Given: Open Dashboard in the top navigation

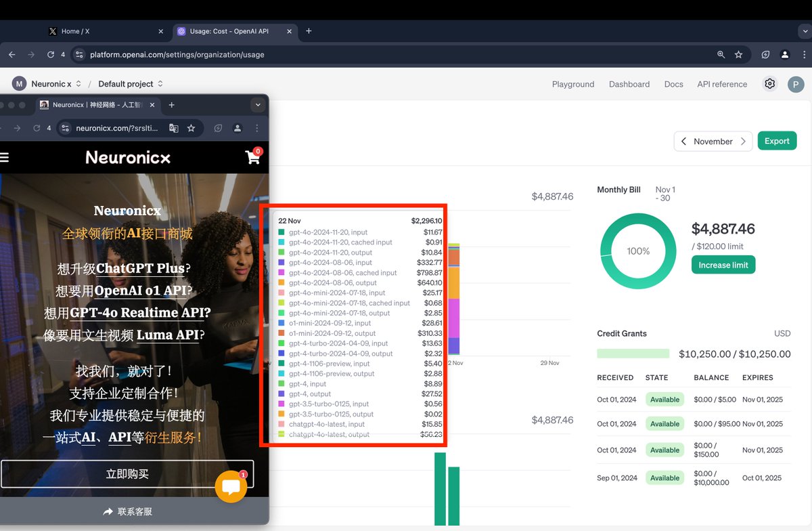Looking at the screenshot, I should point(629,84).
